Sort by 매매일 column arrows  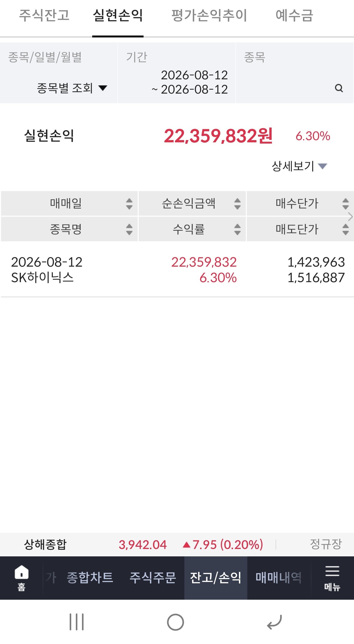point(129,204)
